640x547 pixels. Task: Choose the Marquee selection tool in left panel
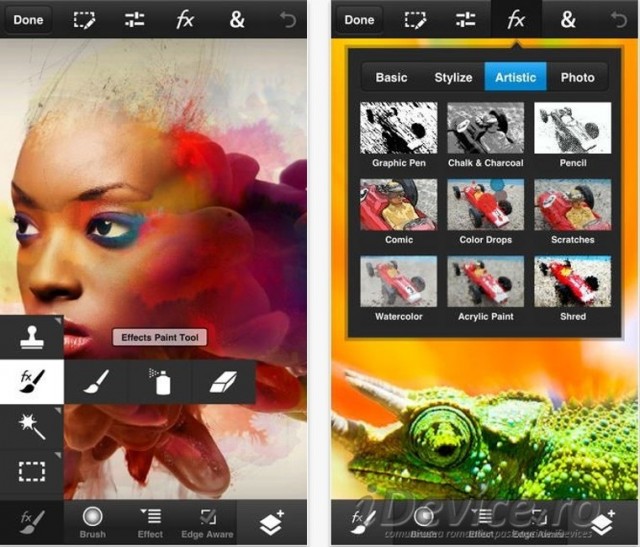pyautogui.click(x=32, y=469)
